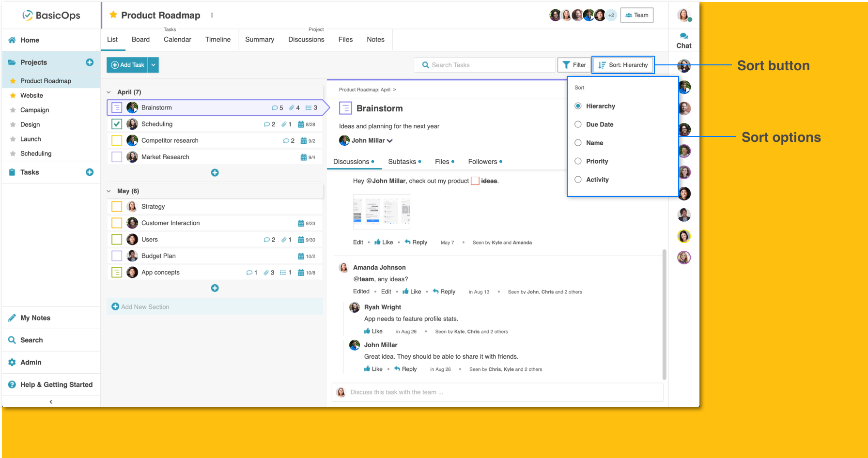Reply to Amanda Johnson's comment

point(444,292)
